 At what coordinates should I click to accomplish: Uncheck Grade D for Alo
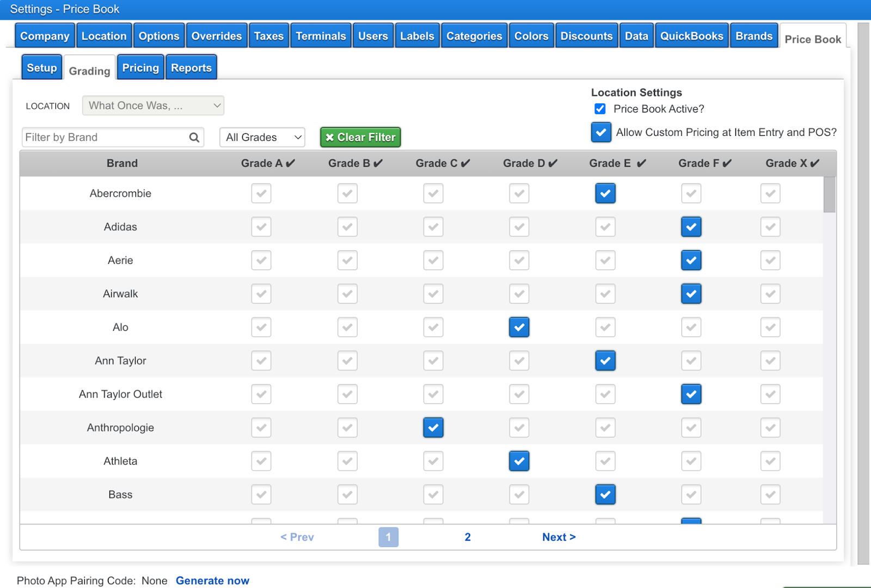[x=519, y=327]
